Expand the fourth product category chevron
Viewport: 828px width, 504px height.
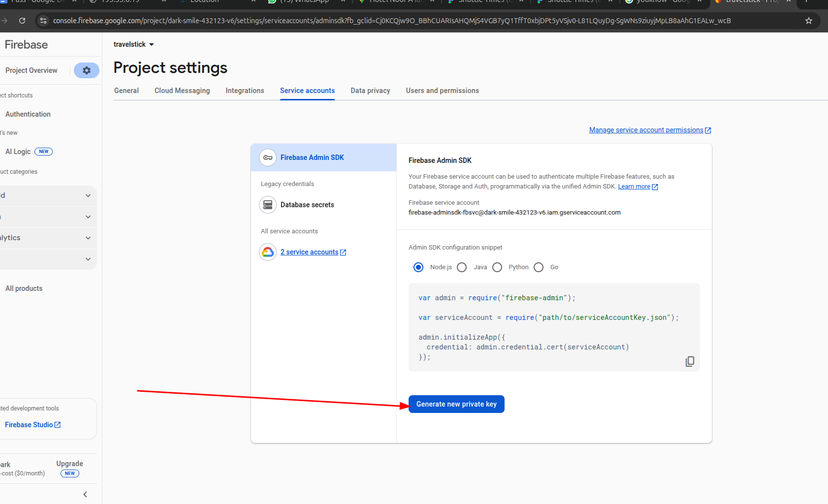coord(88,259)
